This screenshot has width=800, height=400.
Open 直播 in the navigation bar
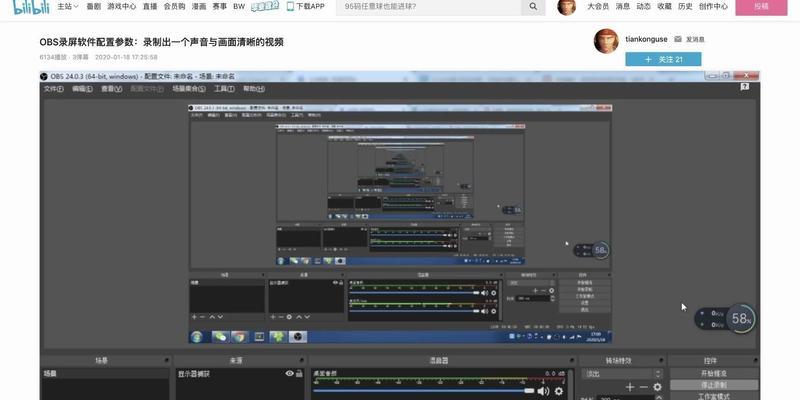click(x=150, y=7)
